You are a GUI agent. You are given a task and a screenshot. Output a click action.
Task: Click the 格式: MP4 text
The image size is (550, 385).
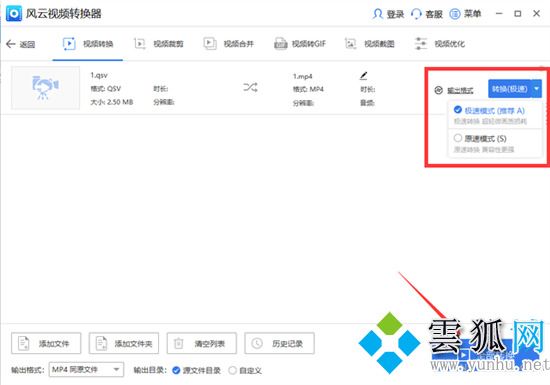[308, 89]
